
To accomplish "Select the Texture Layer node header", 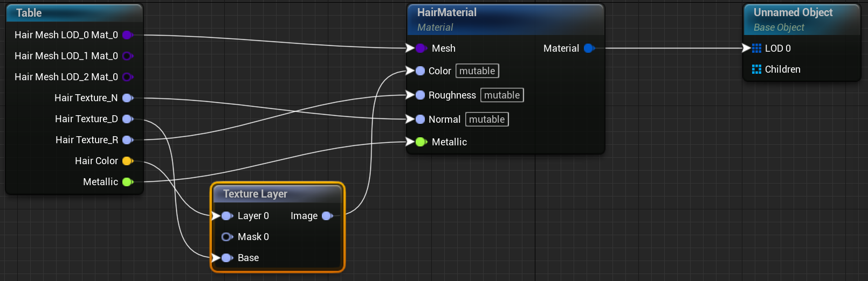I will tap(277, 194).
